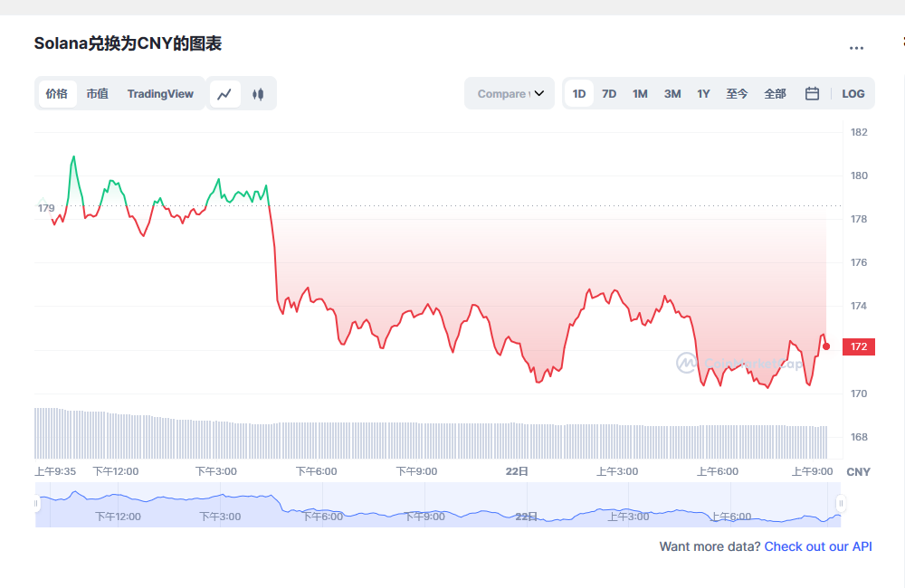Open the Check out our API link
Screen dimensions: 905x588
(818, 546)
